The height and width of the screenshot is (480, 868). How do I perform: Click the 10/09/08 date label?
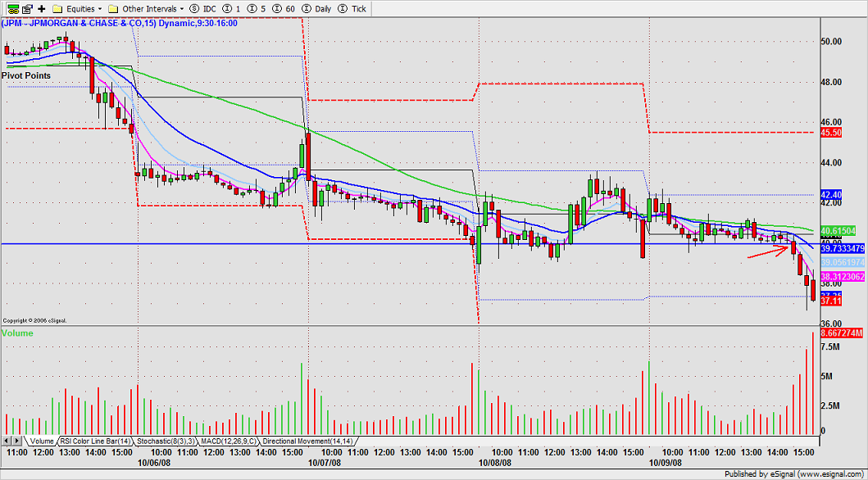tap(666, 462)
